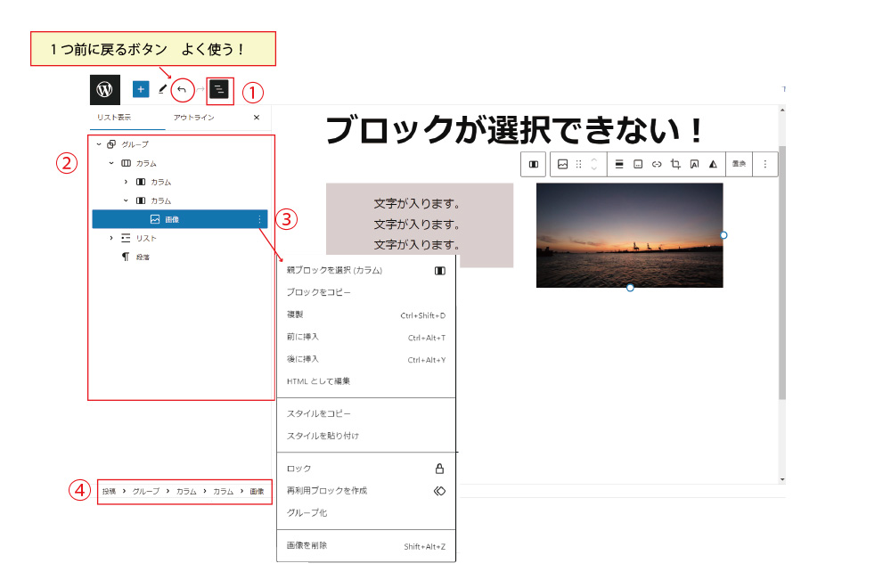Click the add caption icon in toolbar
This screenshot has height=588, width=891.
point(638,164)
